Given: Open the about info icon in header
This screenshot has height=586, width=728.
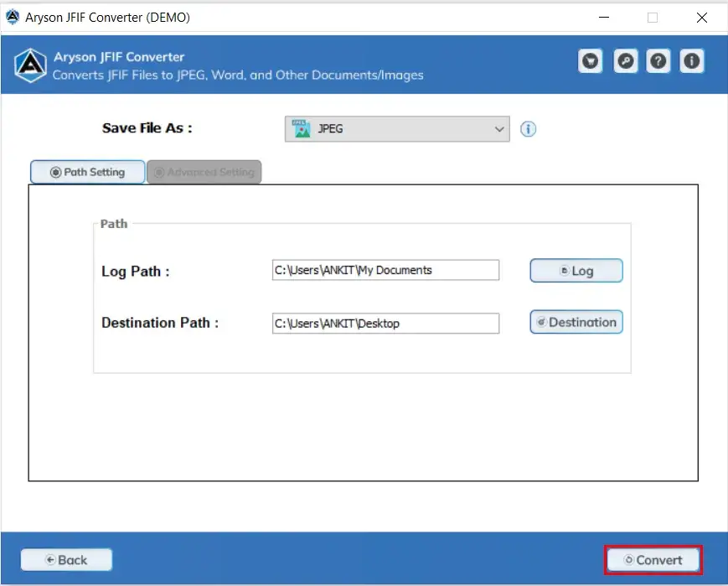Looking at the screenshot, I should (x=692, y=61).
